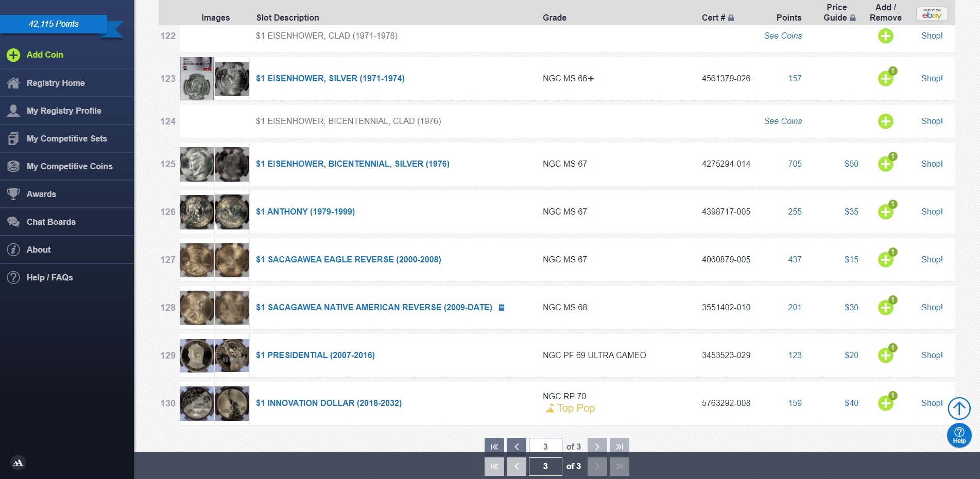Click grade NGC PF 69 ULTRA CAMEO

click(594, 355)
